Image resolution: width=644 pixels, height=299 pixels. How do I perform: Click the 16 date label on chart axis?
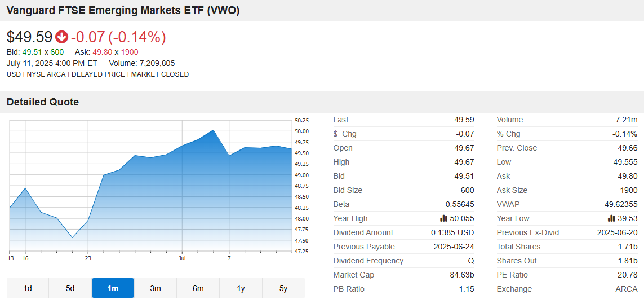coord(25,258)
